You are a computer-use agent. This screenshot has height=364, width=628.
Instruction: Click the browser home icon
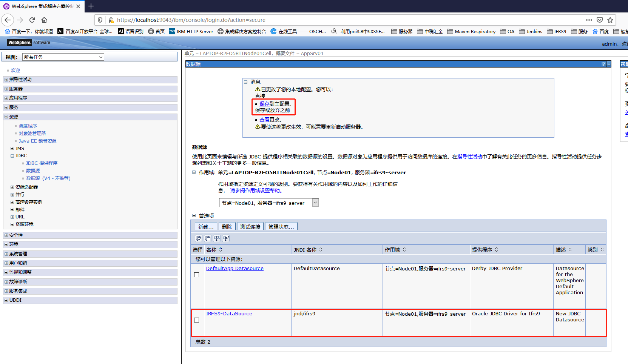point(44,20)
